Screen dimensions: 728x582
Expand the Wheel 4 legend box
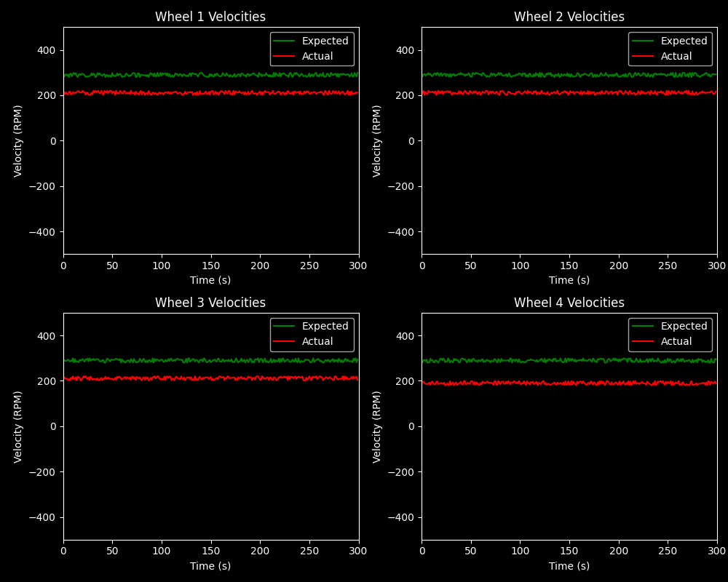pyautogui.click(x=670, y=334)
